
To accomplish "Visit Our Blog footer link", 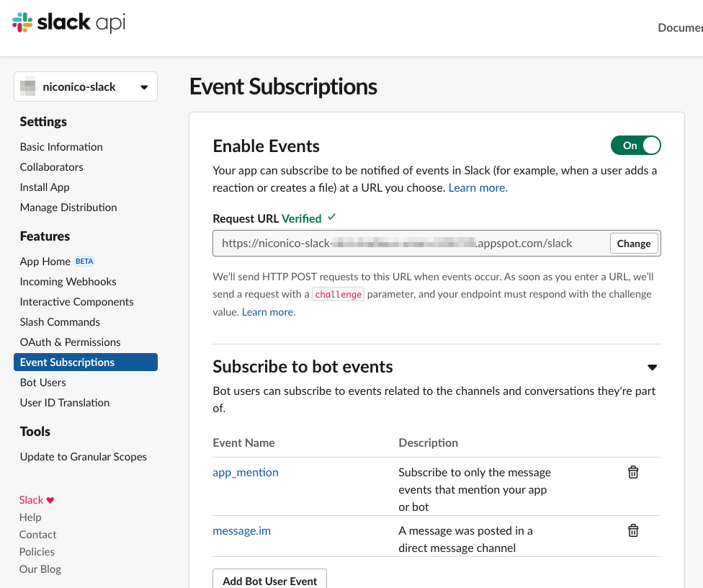I will click(x=40, y=569).
